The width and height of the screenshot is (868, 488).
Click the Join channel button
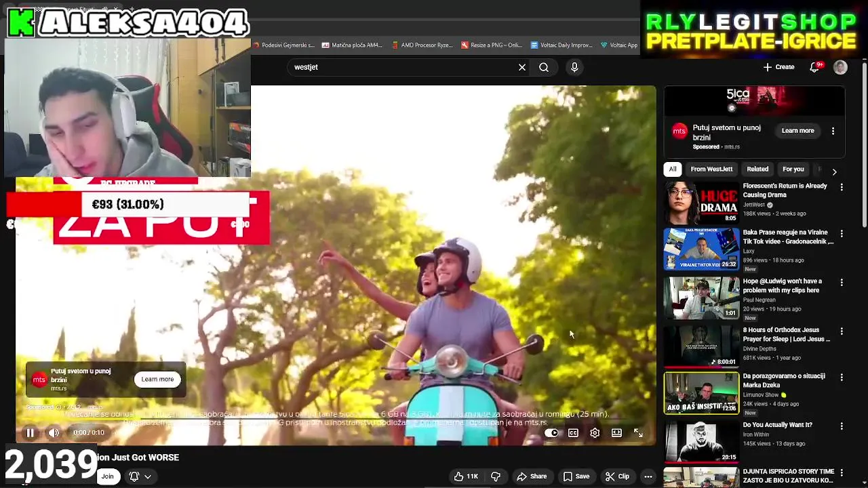click(x=108, y=476)
